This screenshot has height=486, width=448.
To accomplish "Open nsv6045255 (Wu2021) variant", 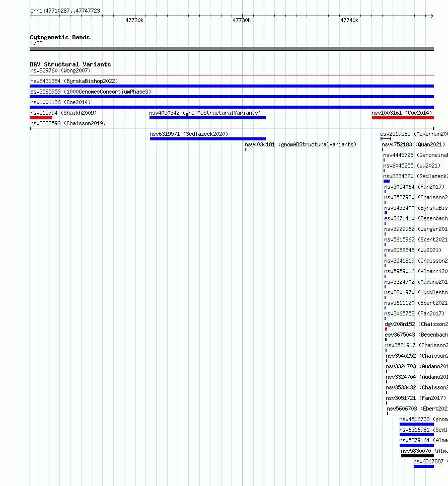I will point(412,166).
